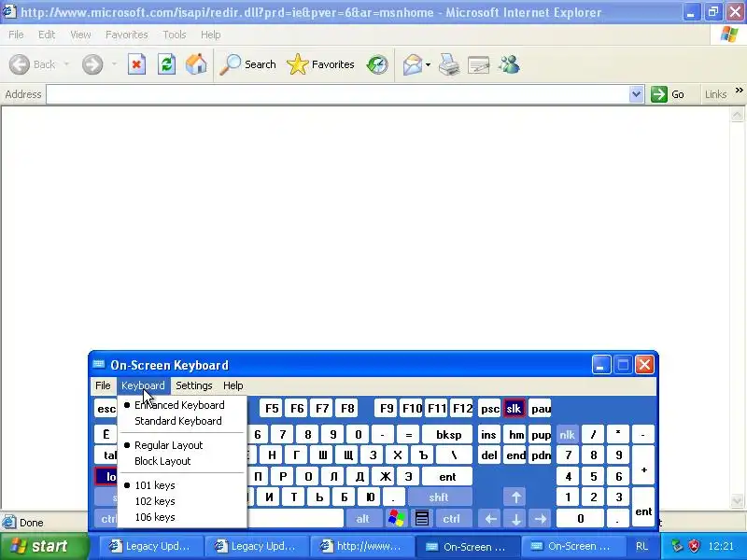Click the F5 key on On-Screen Keyboard
The height and width of the screenshot is (560, 747).
point(272,409)
